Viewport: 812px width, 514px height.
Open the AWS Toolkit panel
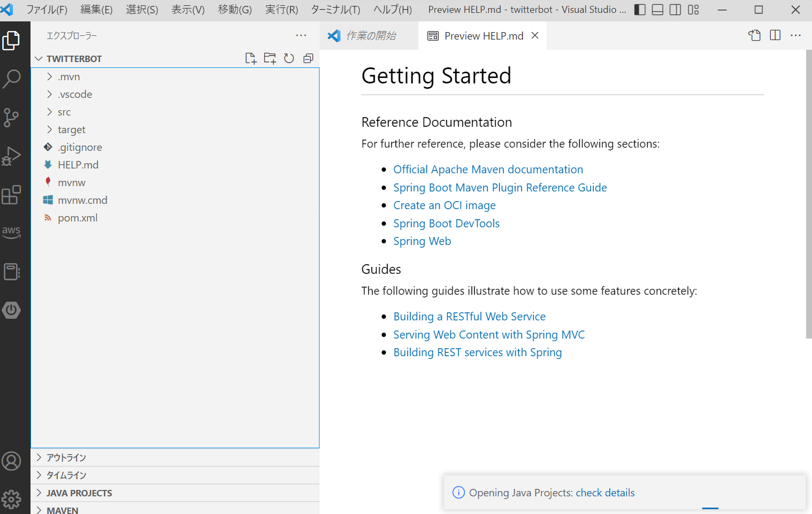(11, 232)
